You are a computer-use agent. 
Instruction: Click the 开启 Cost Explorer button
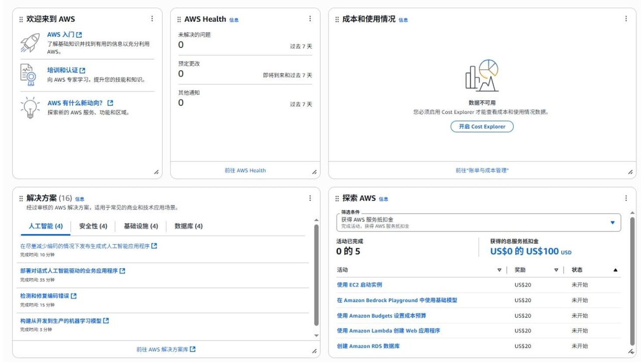tap(481, 126)
